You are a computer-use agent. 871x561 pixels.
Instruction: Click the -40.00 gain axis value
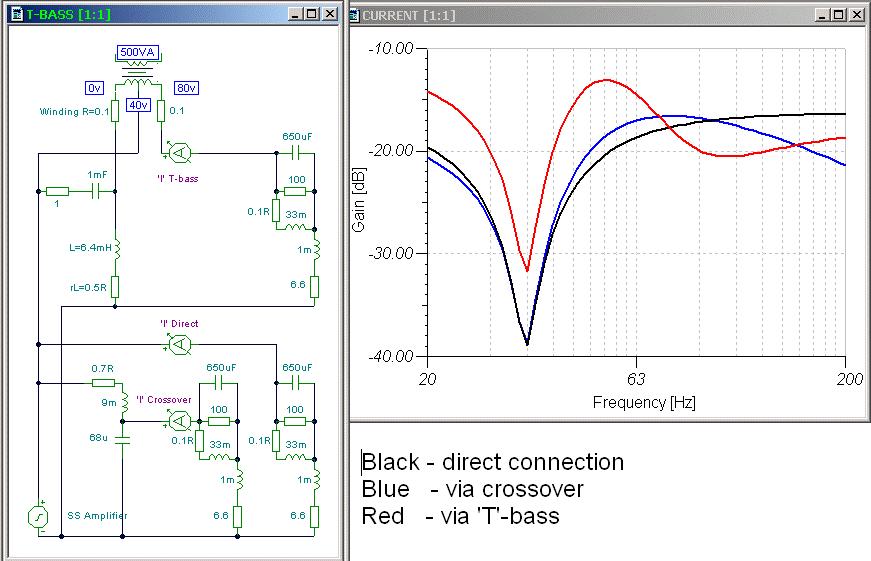point(392,356)
